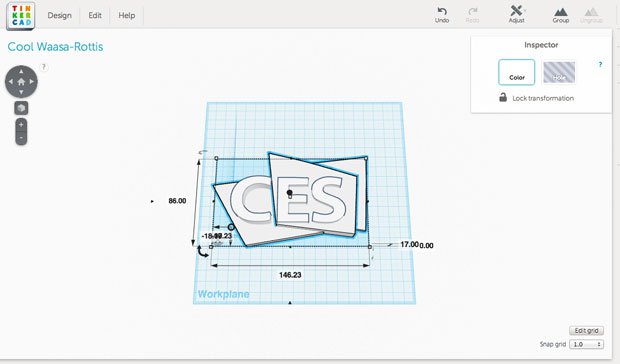Click the Inspector panel title

(541, 45)
